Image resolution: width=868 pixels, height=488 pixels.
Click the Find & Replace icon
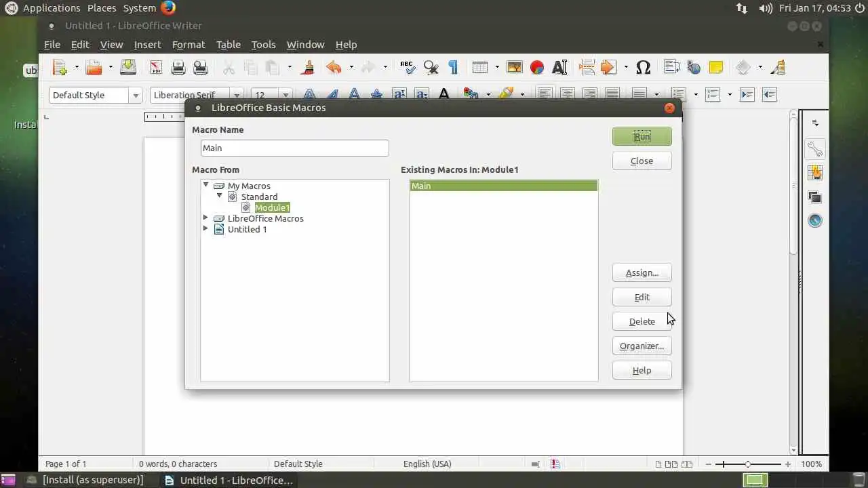431,67
